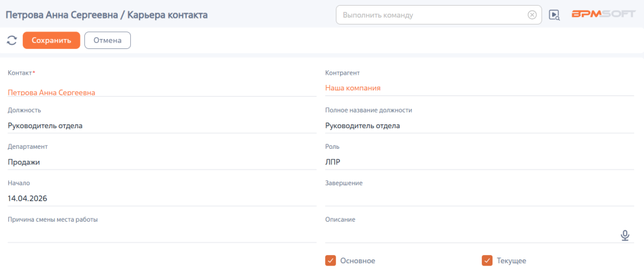The image size is (644, 277).
Task: Click the Завершение date field
Action: tap(480, 199)
